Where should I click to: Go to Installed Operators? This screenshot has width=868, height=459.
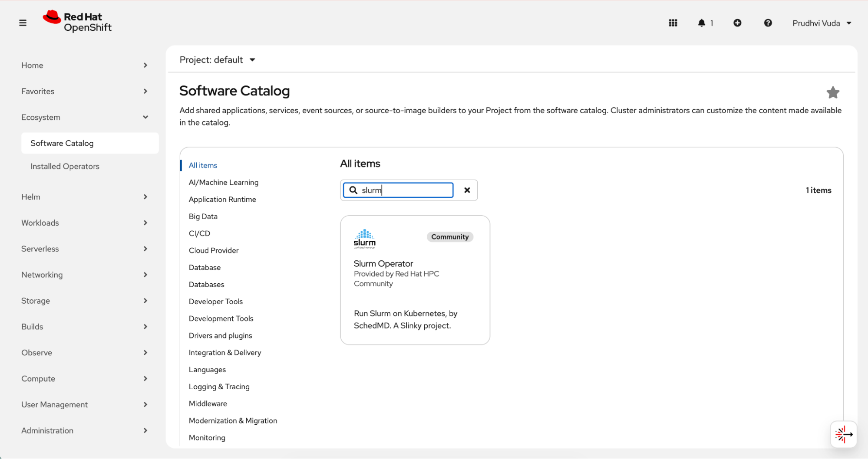point(65,167)
